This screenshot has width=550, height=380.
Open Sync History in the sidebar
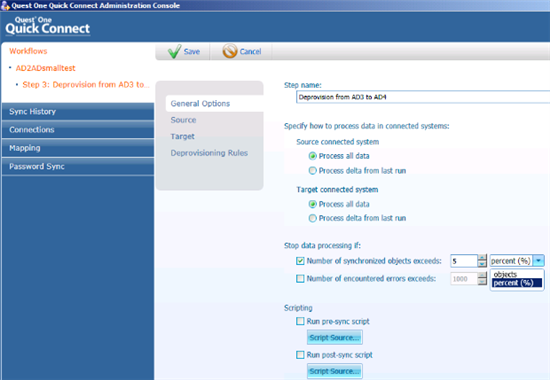click(x=78, y=112)
